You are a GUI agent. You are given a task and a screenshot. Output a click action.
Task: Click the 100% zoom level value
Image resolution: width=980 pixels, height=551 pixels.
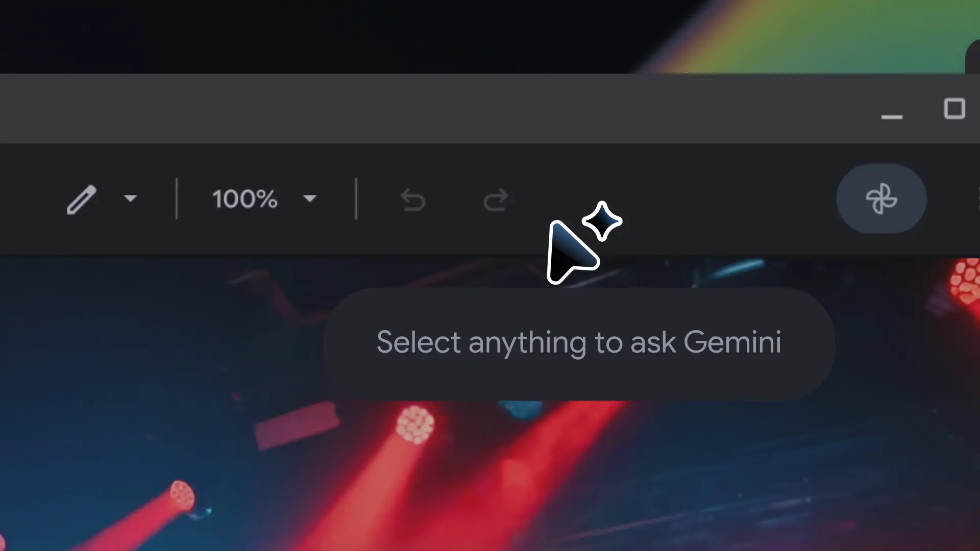coord(245,199)
